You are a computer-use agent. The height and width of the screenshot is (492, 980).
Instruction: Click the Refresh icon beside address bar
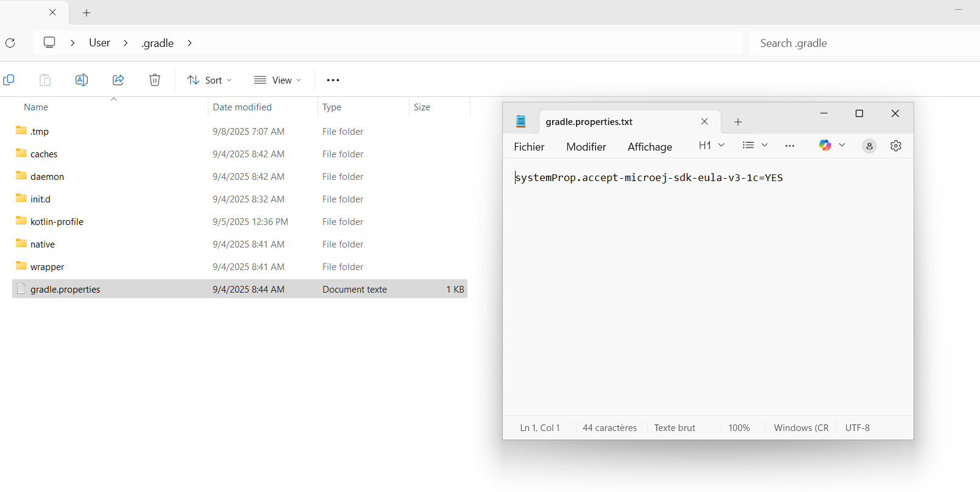[10, 43]
